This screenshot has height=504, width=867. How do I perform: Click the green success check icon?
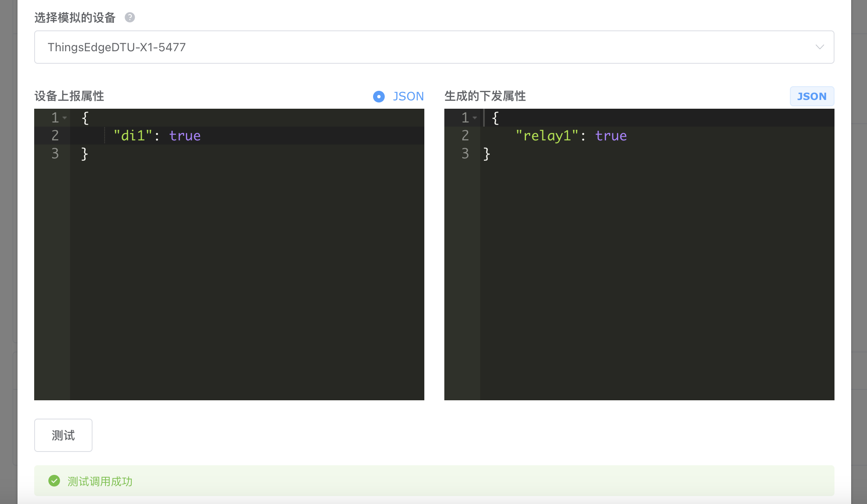[54, 481]
